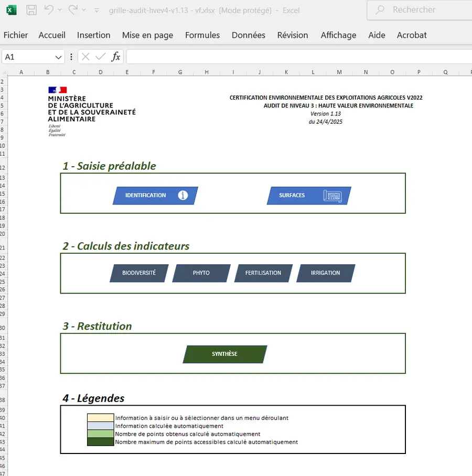Click 'Information calculée automatiquement' legend text

(x=169, y=426)
